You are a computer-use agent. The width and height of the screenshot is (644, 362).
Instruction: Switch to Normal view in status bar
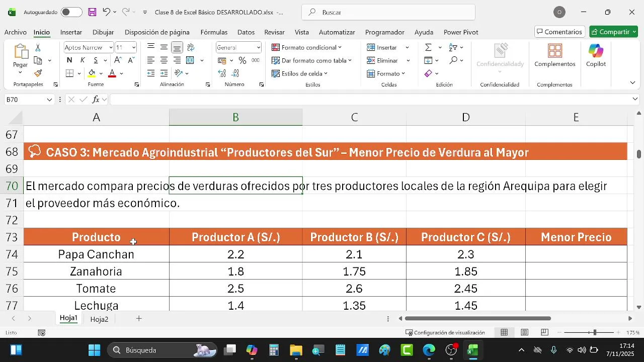504,332
